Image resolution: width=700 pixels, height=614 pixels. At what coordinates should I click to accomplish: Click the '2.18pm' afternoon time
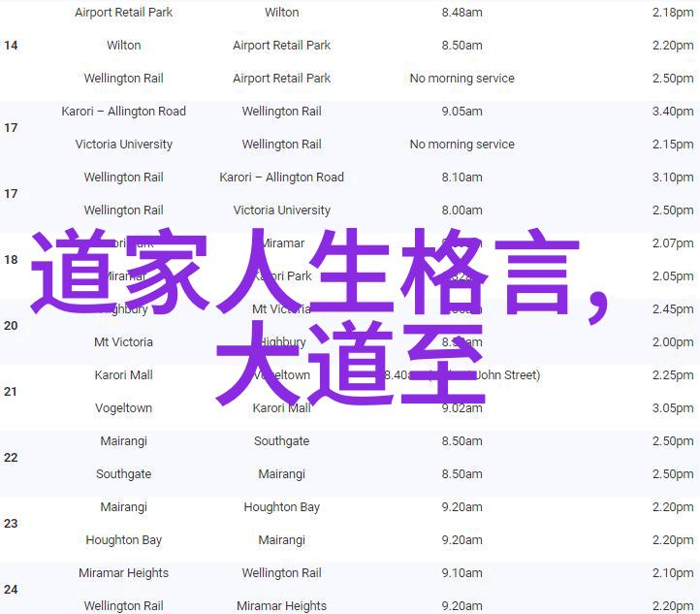673,12
